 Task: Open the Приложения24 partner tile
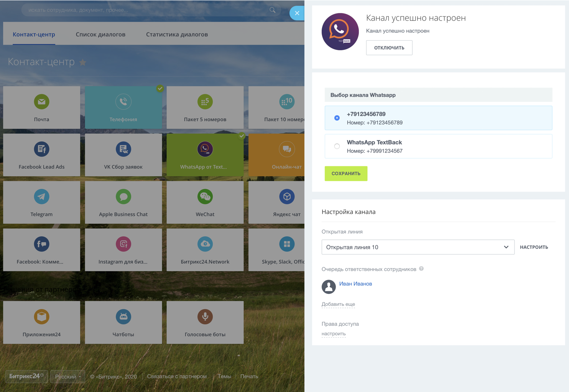pos(41,322)
